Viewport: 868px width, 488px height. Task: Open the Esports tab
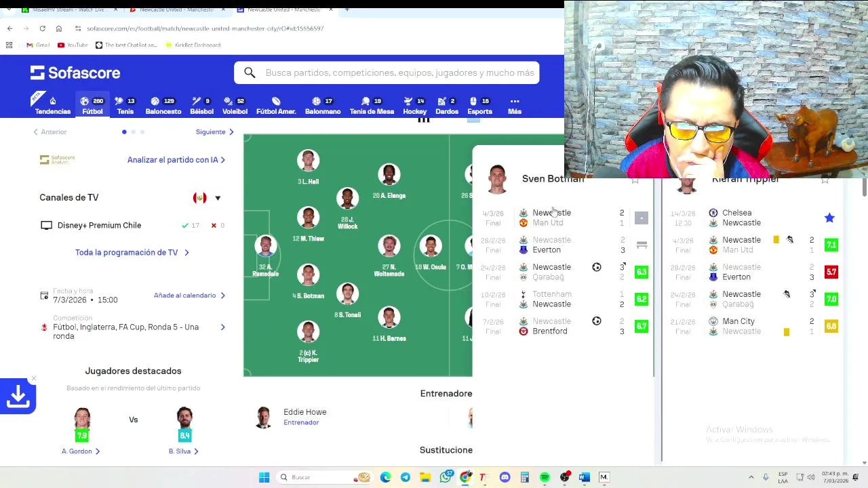(x=479, y=106)
